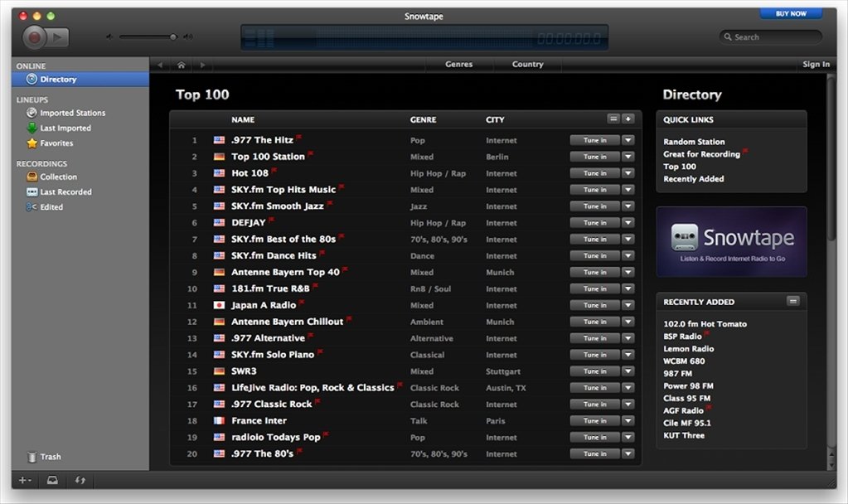Open KUT Three station
Screen dimensions: 848x504
pyautogui.click(x=684, y=435)
